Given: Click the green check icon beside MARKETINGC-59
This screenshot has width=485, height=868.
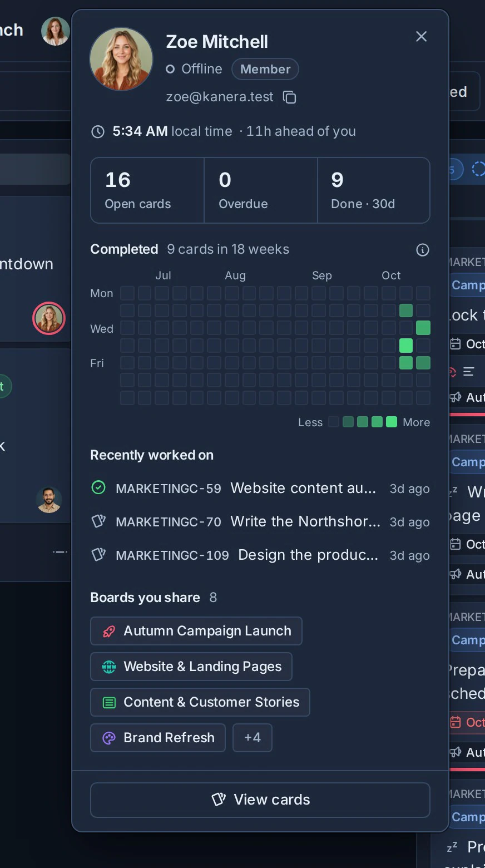Looking at the screenshot, I should pyautogui.click(x=98, y=488).
